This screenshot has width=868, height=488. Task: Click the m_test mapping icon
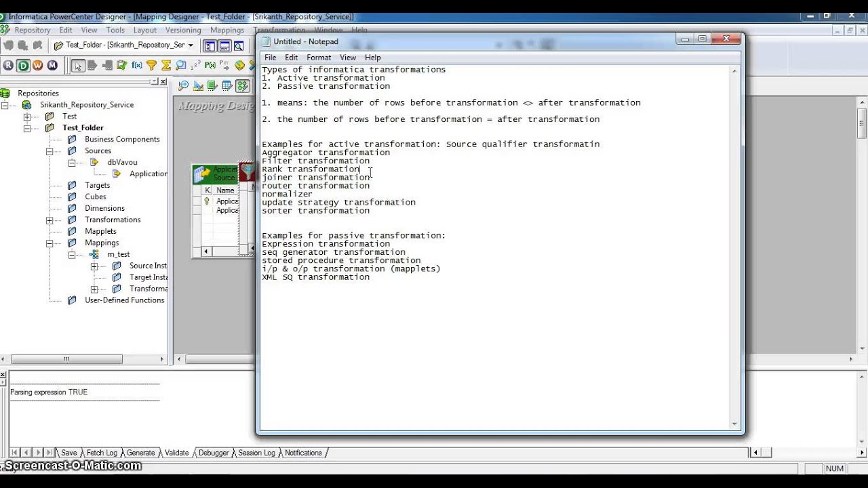[x=94, y=254]
